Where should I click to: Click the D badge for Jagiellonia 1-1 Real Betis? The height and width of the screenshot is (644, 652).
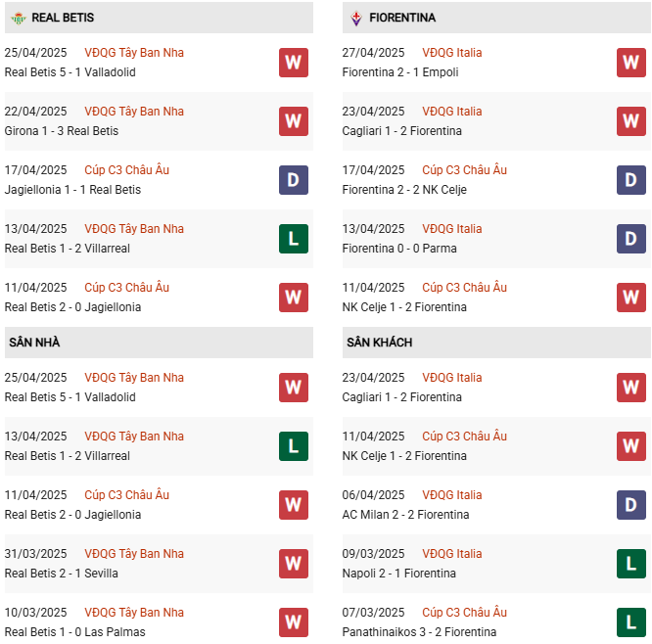[294, 180]
